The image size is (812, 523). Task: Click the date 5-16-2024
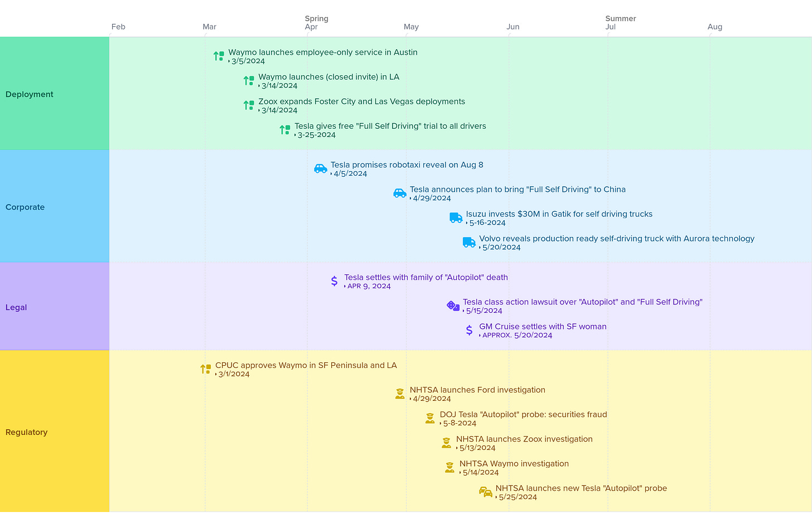tap(487, 223)
